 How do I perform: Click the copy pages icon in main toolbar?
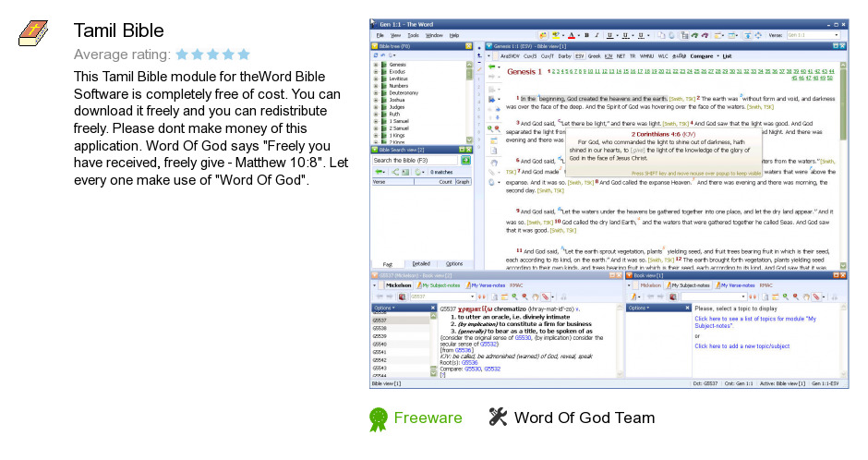tap(661, 35)
